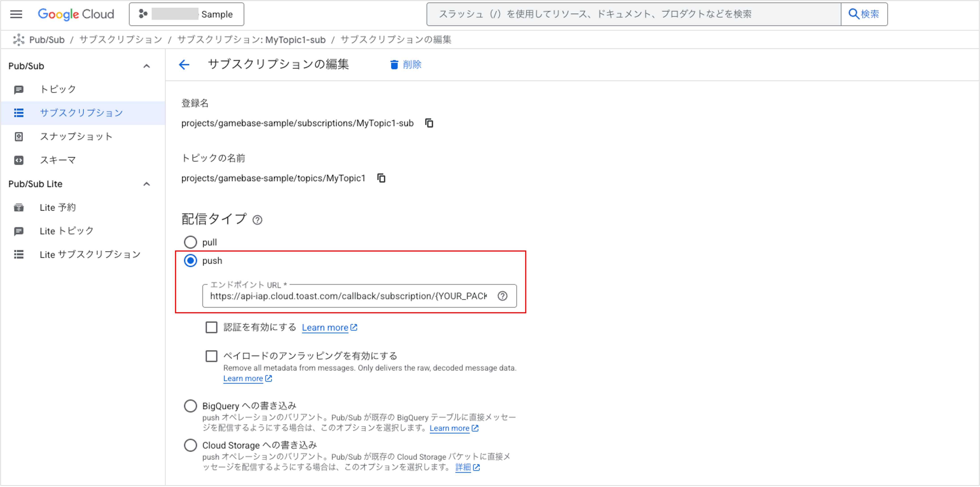980x487 pixels.
Task: Open 詳細 link for Cloud Storage
Action: click(x=467, y=468)
